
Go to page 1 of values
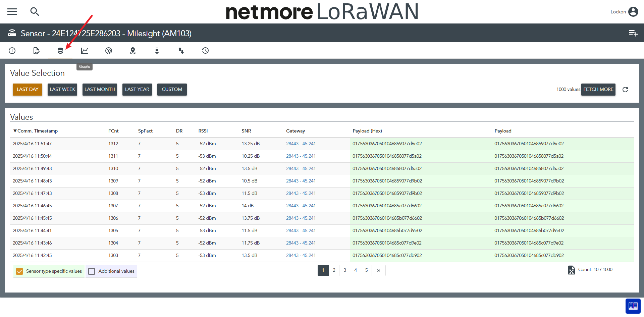point(323,270)
